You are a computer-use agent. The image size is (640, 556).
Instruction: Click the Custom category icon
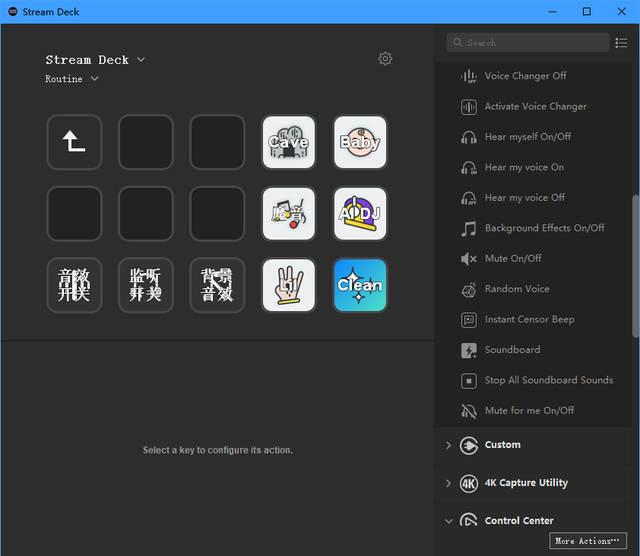click(x=469, y=445)
